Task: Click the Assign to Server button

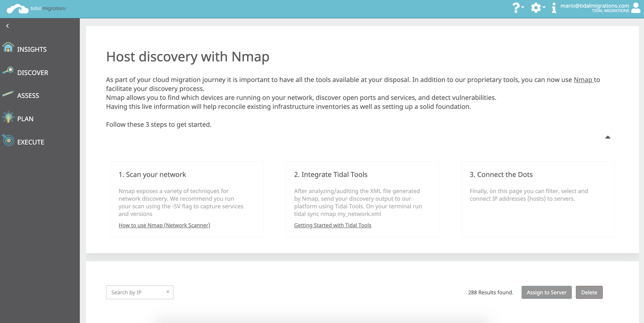Action: (546, 293)
